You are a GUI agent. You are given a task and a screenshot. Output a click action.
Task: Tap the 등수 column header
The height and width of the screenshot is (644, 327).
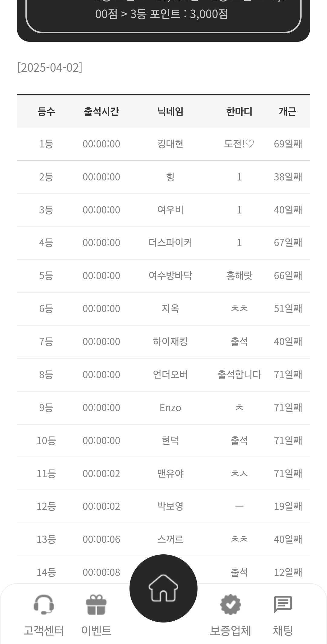(46, 111)
